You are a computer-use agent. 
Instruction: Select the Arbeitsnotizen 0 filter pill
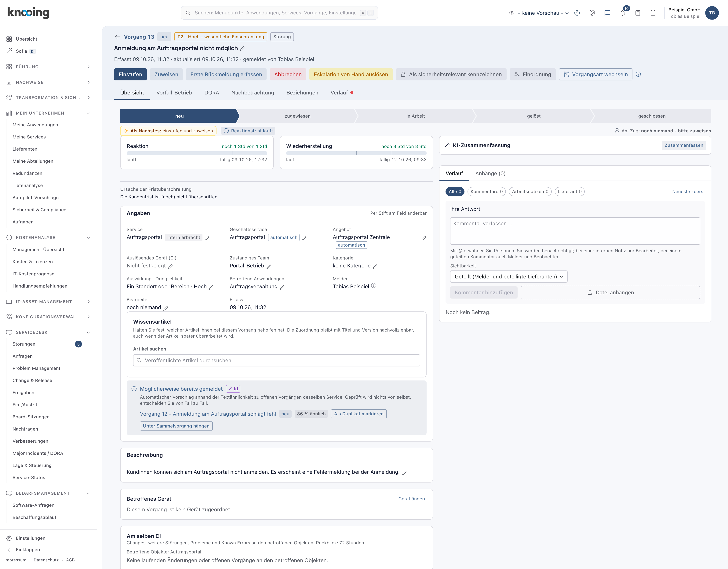click(530, 191)
